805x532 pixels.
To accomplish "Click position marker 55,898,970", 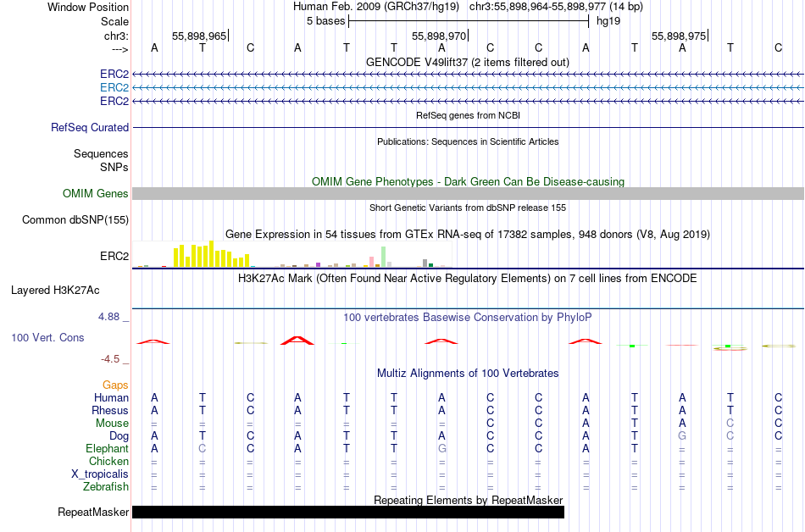I will click(439, 36).
